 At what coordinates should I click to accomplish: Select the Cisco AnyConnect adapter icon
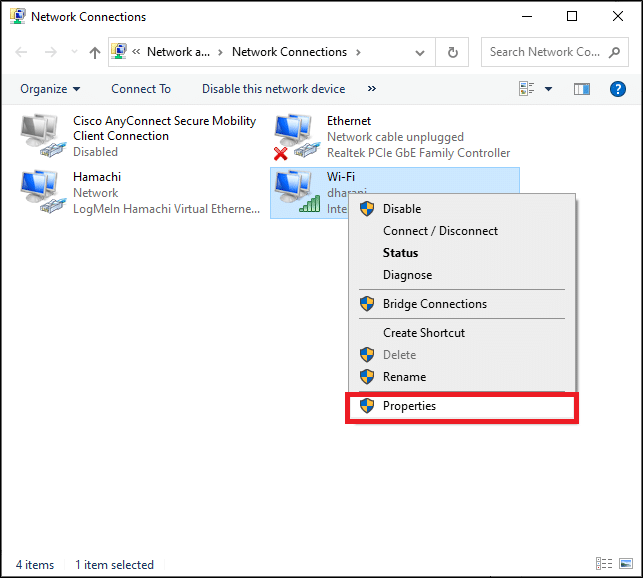[42, 136]
